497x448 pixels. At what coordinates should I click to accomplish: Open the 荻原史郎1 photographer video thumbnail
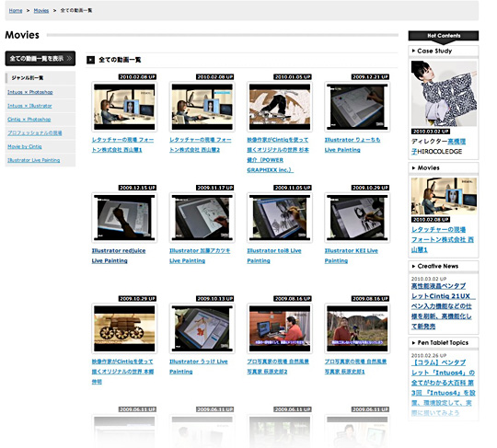point(357,328)
